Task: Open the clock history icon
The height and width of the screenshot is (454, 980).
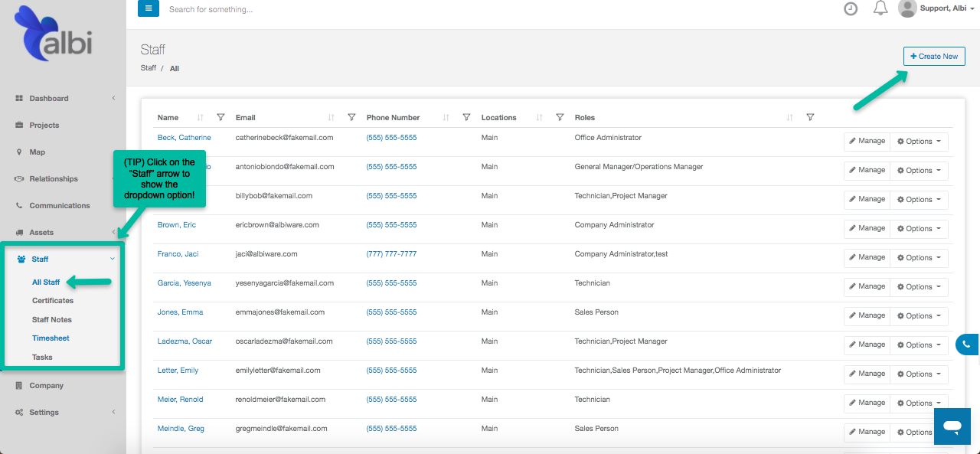Action: point(851,9)
